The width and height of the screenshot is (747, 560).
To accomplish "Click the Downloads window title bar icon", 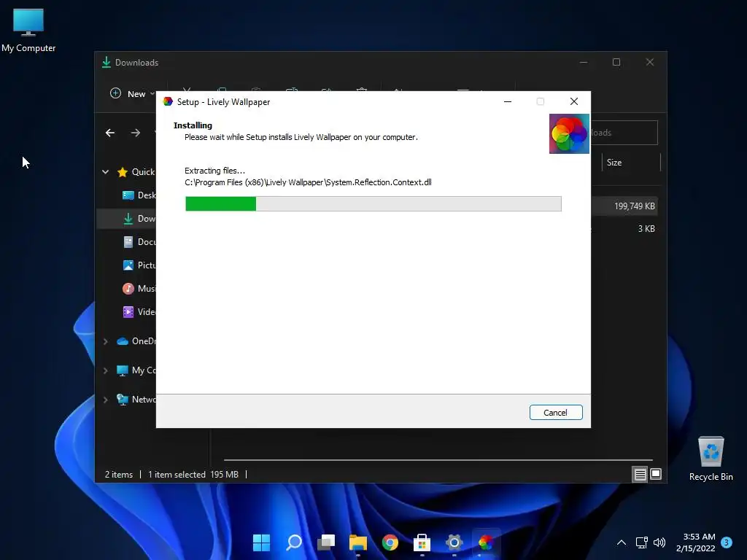I will click(107, 63).
